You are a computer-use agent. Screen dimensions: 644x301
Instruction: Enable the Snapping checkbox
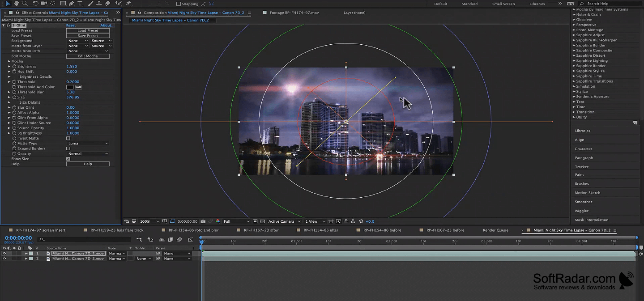click(179, 4)
